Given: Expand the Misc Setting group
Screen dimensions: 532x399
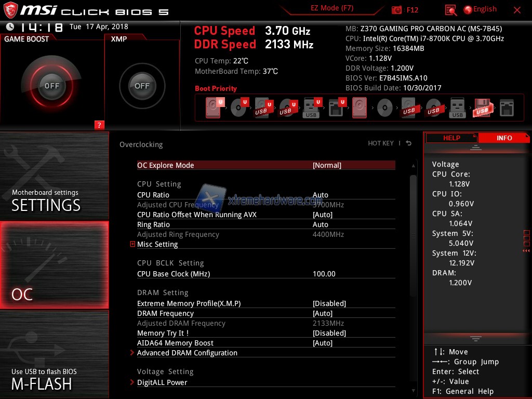Looking at the screenshot, I should 157,244.
